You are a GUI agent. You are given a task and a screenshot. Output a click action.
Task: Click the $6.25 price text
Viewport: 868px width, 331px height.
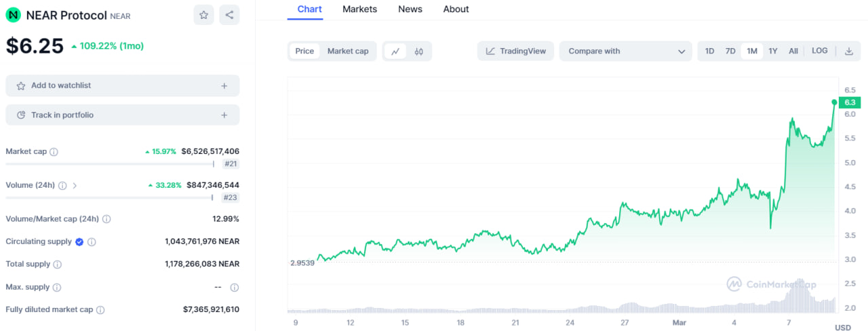pos(35,45)
